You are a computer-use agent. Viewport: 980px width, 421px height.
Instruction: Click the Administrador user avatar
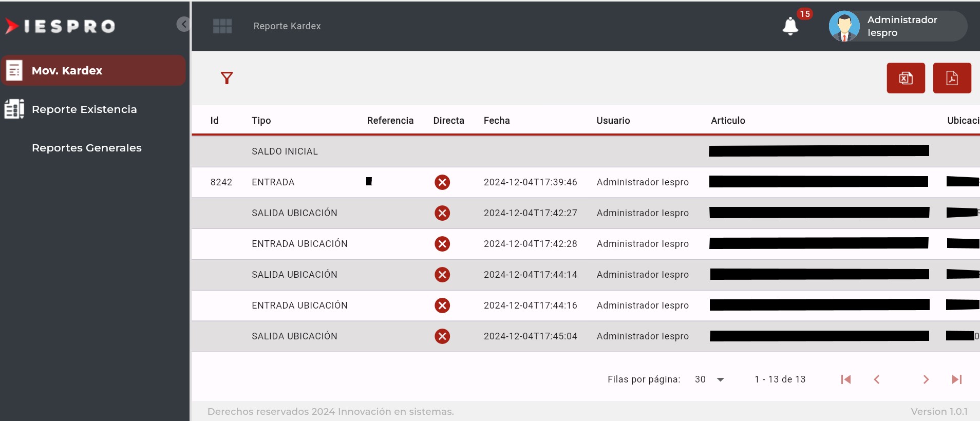click(x=844, y=26)
